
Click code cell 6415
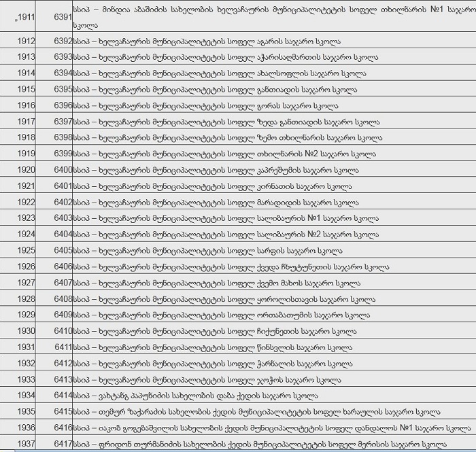click(63, 411)
